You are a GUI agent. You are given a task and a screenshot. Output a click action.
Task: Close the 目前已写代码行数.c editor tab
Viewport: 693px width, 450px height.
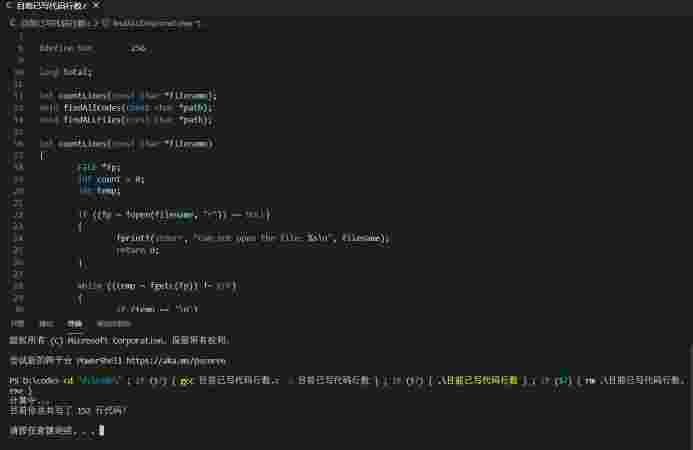[97, 6]
